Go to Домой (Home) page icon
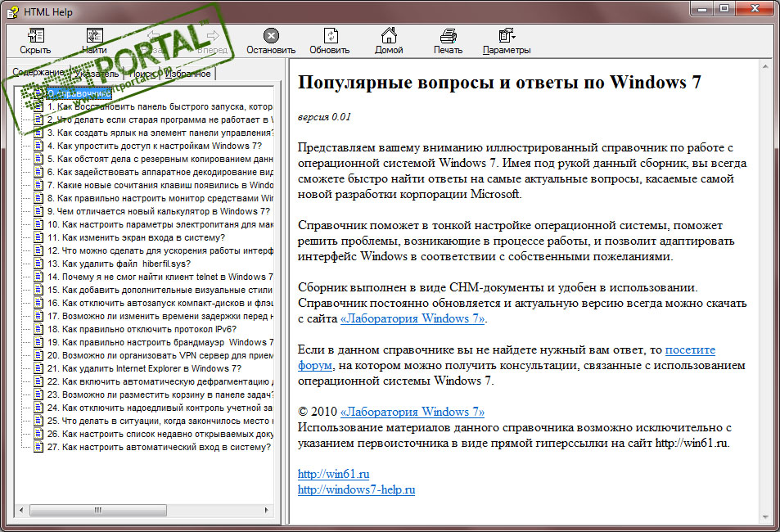Viewport: 780px width, 532px height. (389, 36)
